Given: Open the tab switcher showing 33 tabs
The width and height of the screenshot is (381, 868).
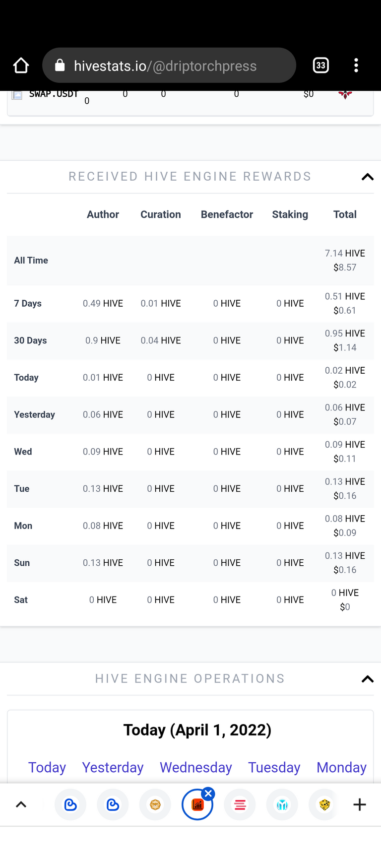Looking at the screenshot, I should click(x=321, y=65).
